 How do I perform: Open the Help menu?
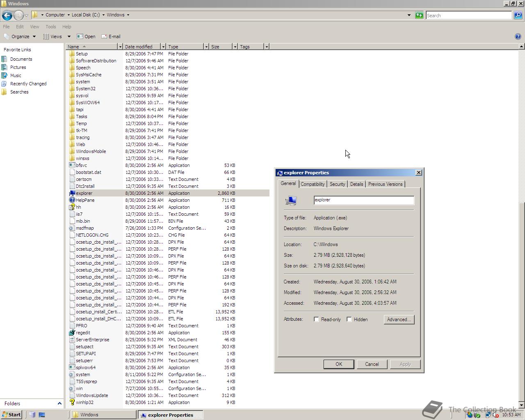[x=66, y=27]
